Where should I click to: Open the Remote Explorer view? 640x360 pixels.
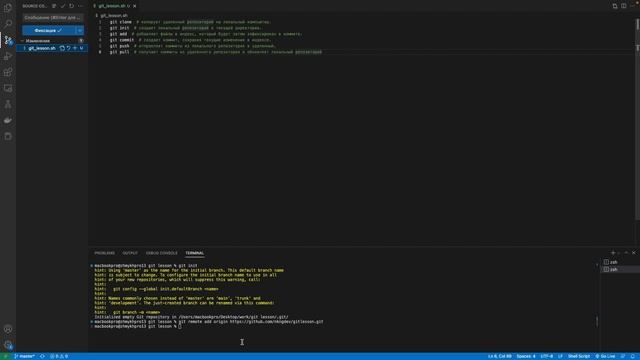coord(8,88)
